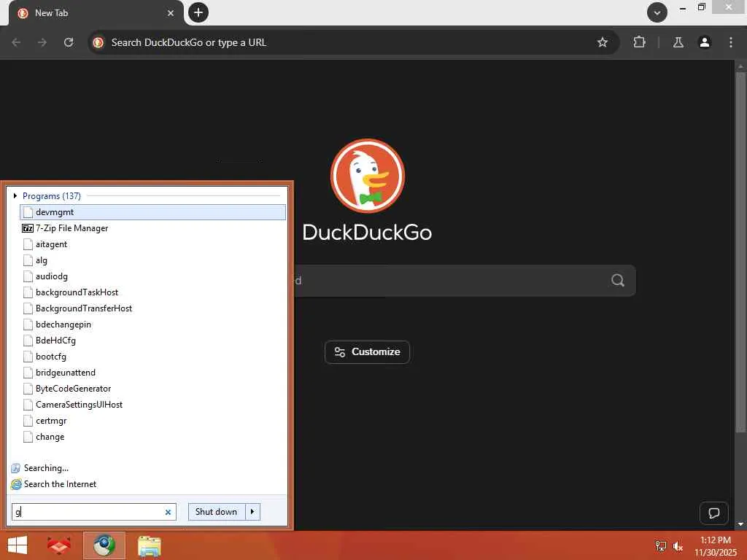Click the magnifier in the DuckDuckGo search box

(618, 281)
